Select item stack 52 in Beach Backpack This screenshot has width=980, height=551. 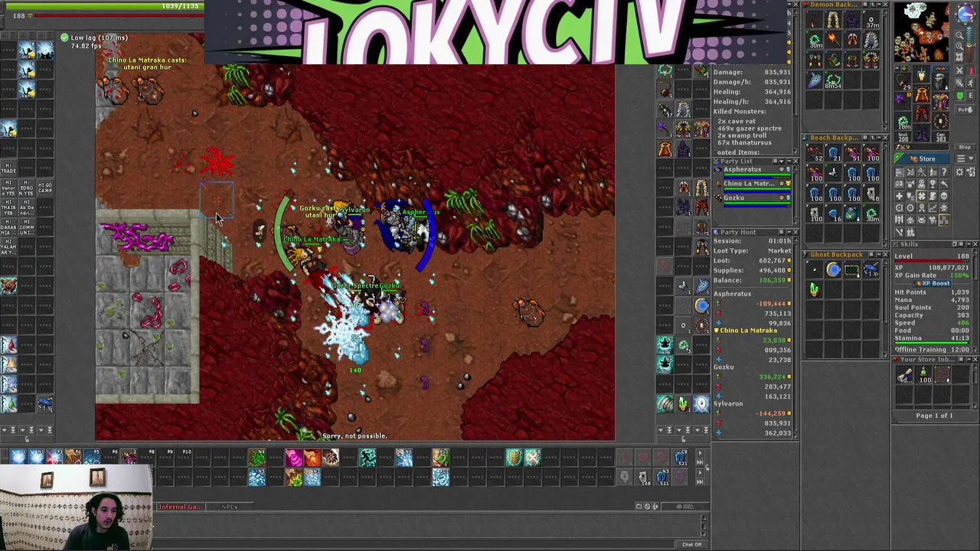coord(815,153)
